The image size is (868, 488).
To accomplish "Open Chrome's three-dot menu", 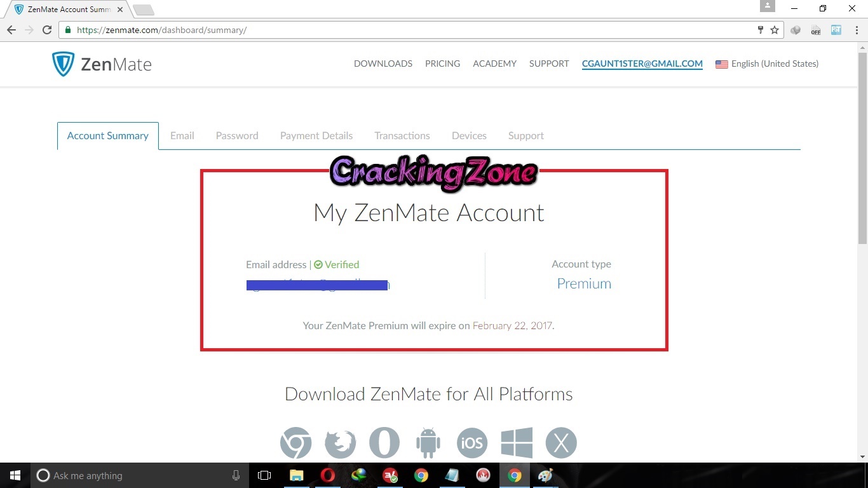I will [855, 30].
